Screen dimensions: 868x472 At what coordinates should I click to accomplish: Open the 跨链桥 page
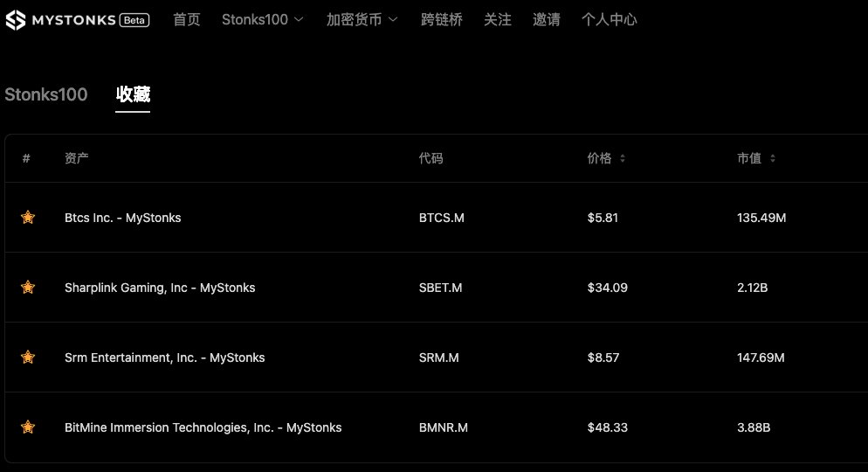[x=441, y=19]
